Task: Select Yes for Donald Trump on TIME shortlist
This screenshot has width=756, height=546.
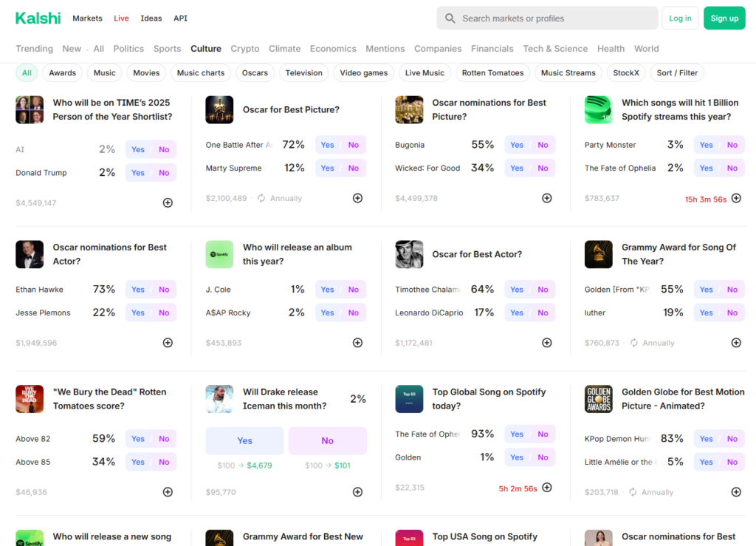Action: click(x=138, y=173)
